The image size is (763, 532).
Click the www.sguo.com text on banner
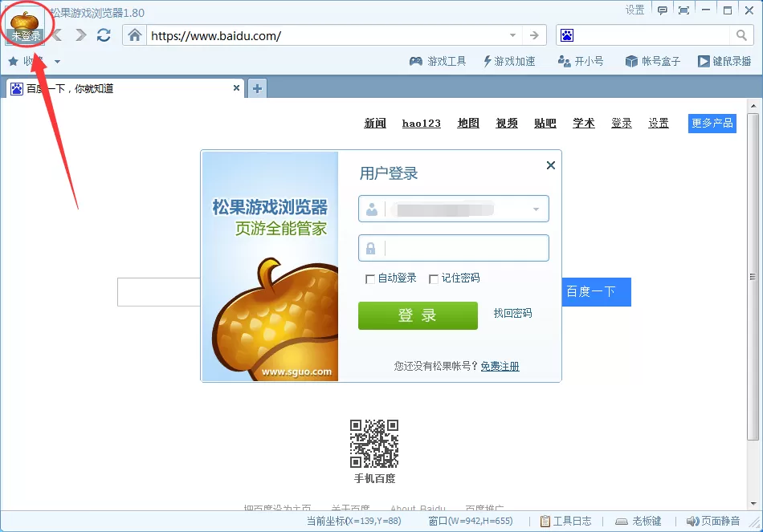tap(296, 372)
